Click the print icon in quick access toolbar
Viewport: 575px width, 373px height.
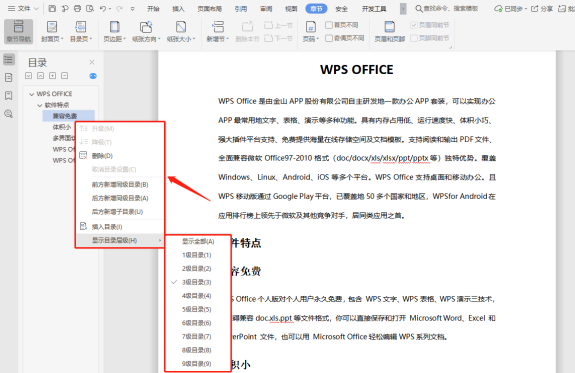(77, 8)
